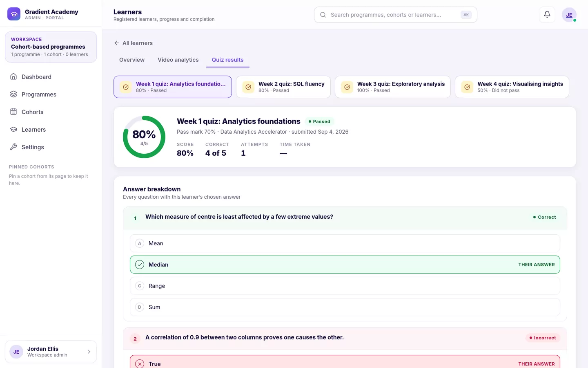The width and height of the screenshot is (588, 368).
Task: Click the Passed status badge
Action: point(319,121)
